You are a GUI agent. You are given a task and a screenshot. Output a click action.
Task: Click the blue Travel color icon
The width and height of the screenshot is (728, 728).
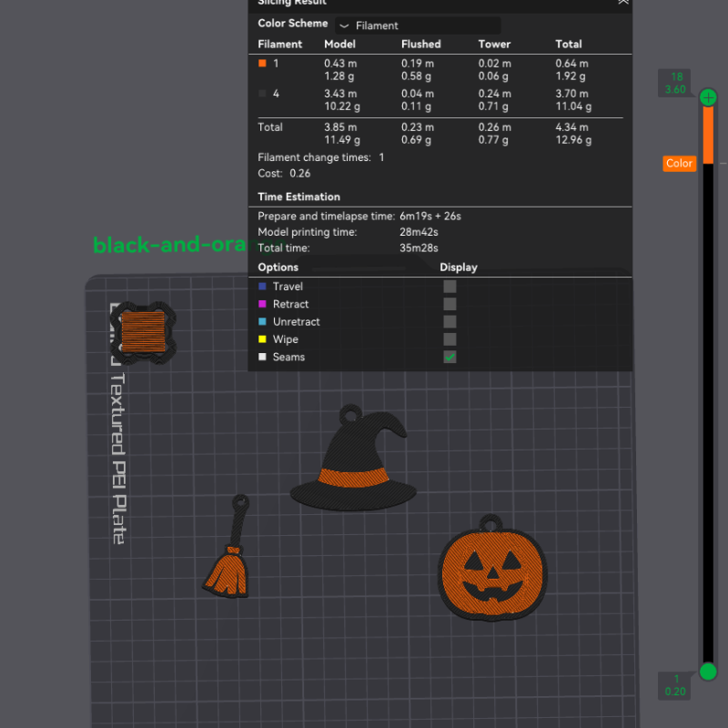coord(263,287)
